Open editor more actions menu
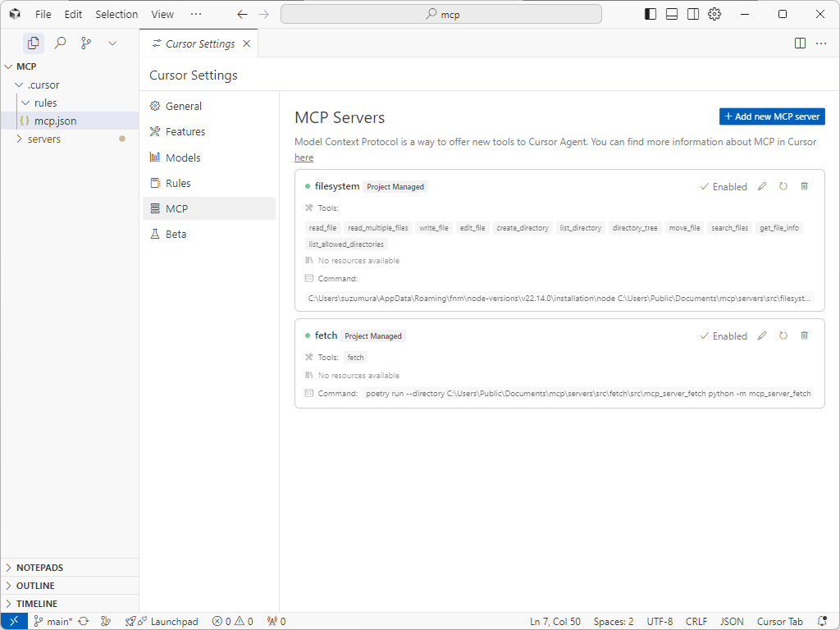The height and width of the screenshot is (630, 840). click(820, 43)
